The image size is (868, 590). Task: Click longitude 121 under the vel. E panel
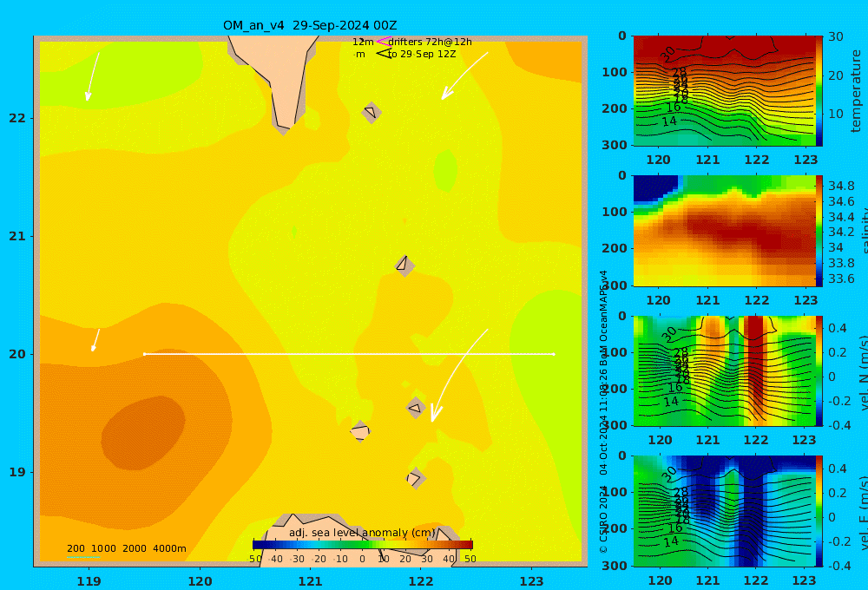pos(708,580)
